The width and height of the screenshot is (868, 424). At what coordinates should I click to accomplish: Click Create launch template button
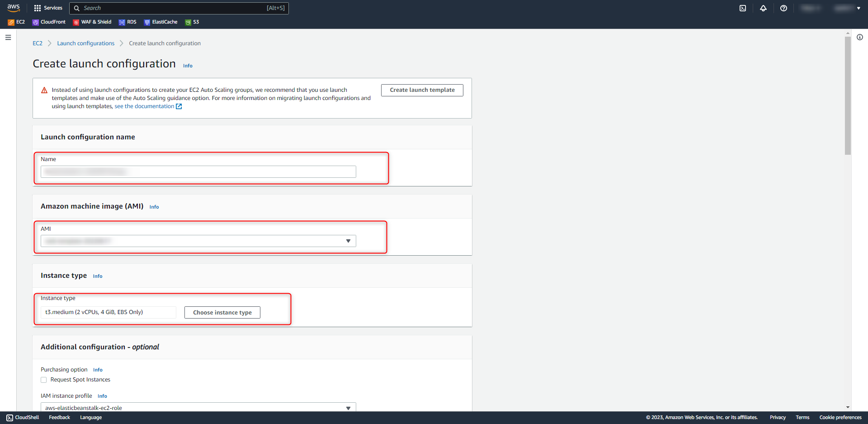point(422,90)
